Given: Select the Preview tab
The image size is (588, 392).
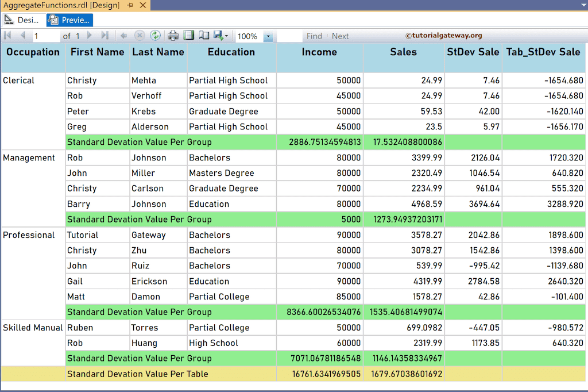Looking at the screenshot, I should click(69, 20).
